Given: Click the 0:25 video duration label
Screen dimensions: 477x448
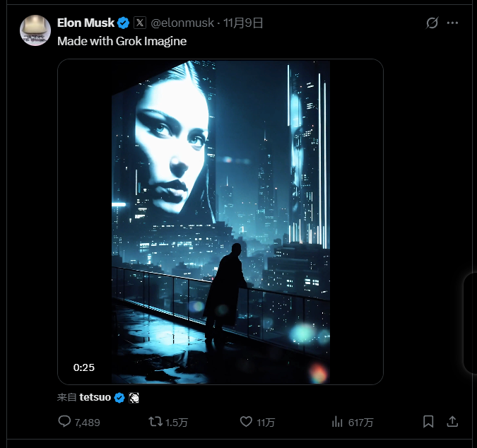Looking at the screenshot, I should tap(84, 367).
